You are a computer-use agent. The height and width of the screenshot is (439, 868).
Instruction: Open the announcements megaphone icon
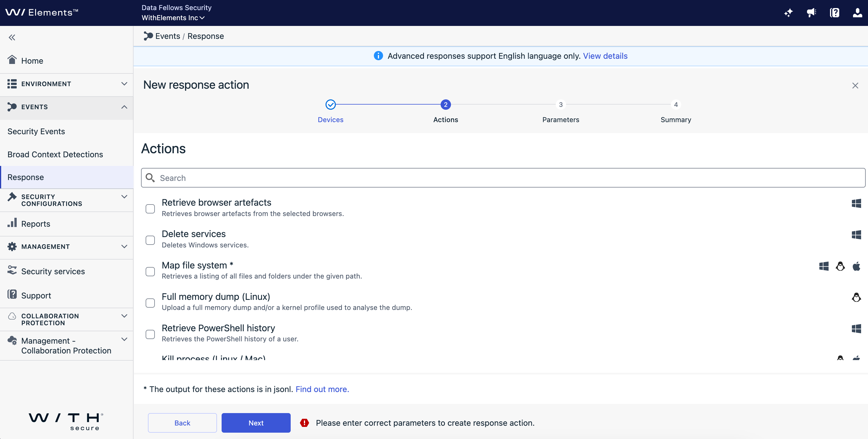(x=811, y=13)
